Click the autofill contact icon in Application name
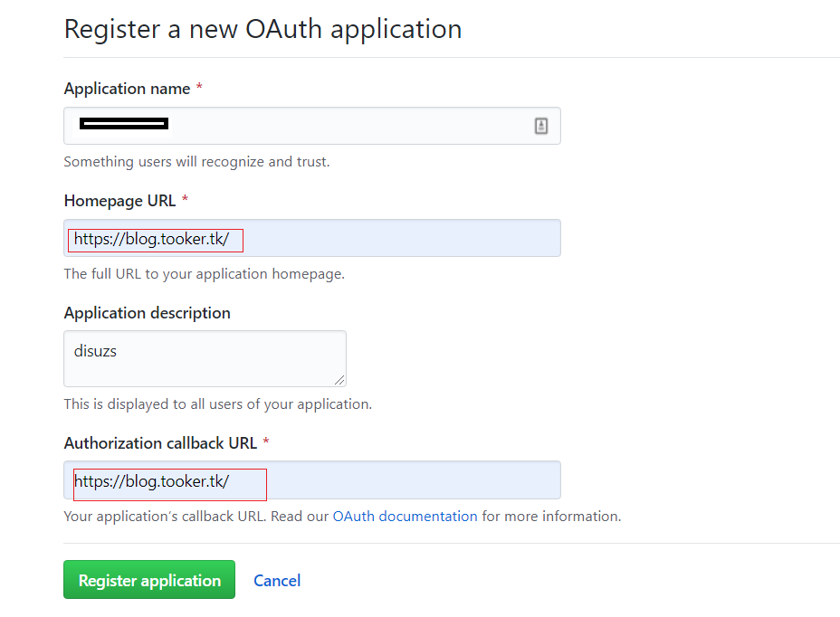 pyautogui.click(x=541, y=126)
